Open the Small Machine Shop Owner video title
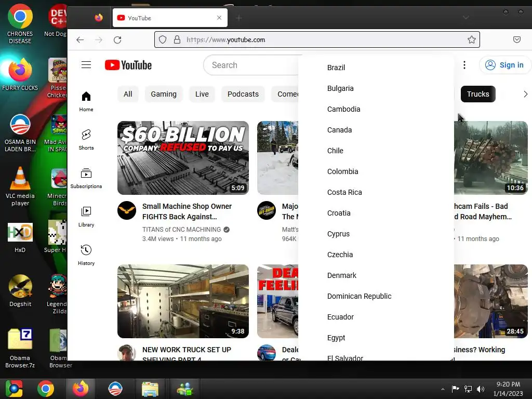This screenshot has height=399, width=532. pos(187,211)
